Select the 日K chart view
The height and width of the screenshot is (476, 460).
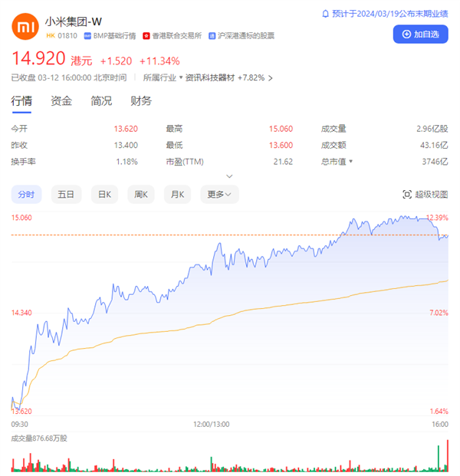[104, 194]
